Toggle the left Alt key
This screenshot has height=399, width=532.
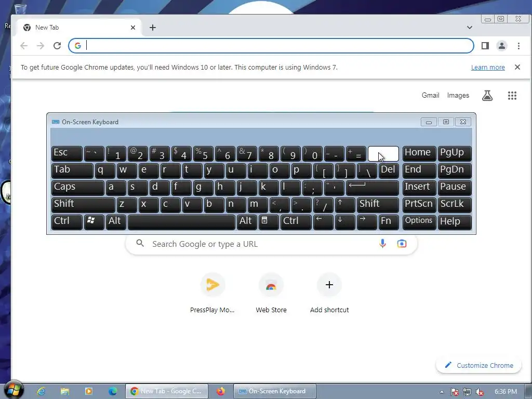point(116,221)
